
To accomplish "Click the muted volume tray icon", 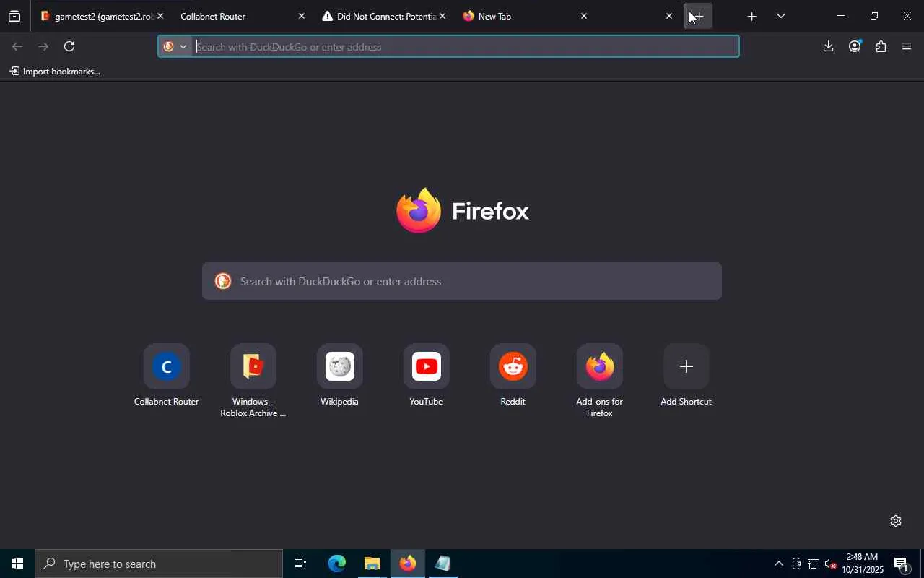I will (x=830, y=564).
